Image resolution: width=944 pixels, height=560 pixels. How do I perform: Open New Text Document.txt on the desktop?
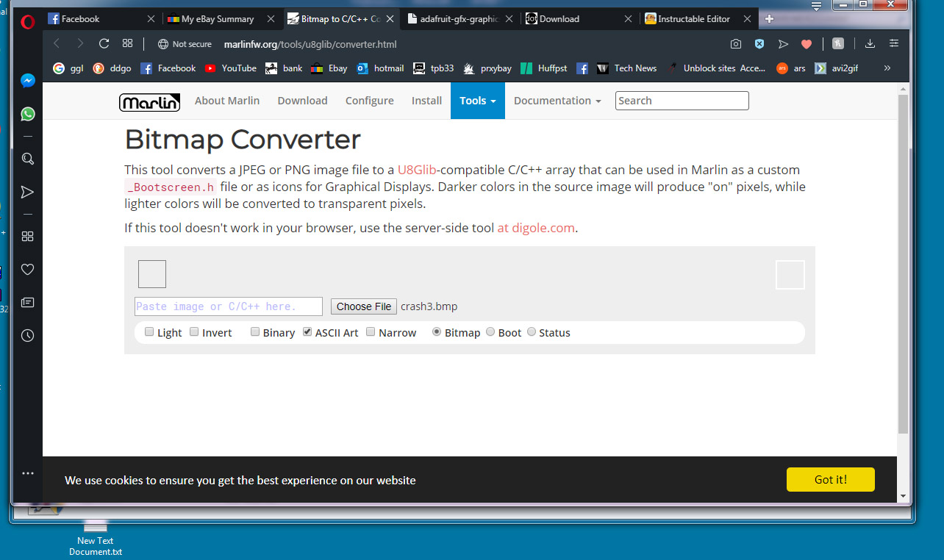click(x=96, y=536)
